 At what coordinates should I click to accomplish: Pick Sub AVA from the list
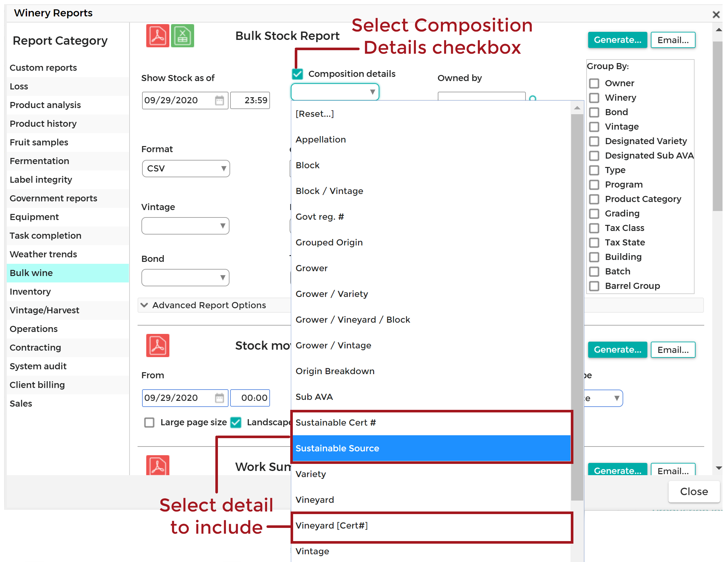[x=431, y=397]
